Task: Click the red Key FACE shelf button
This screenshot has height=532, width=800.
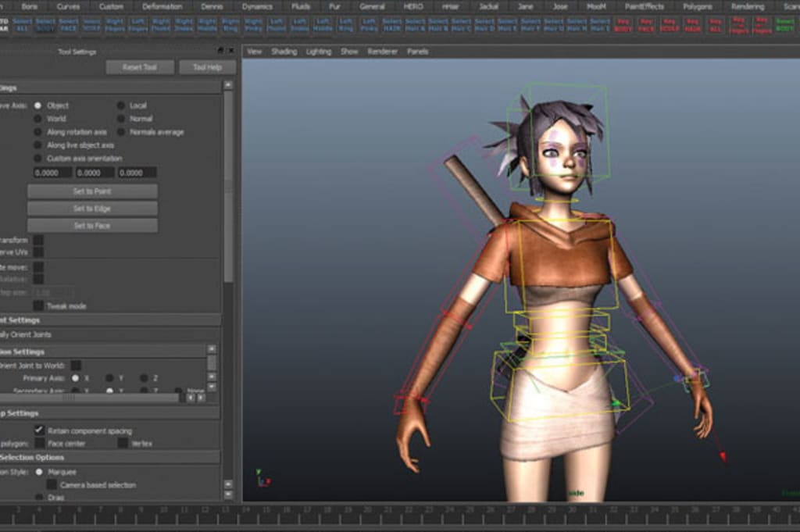Action: coord(646,25)
